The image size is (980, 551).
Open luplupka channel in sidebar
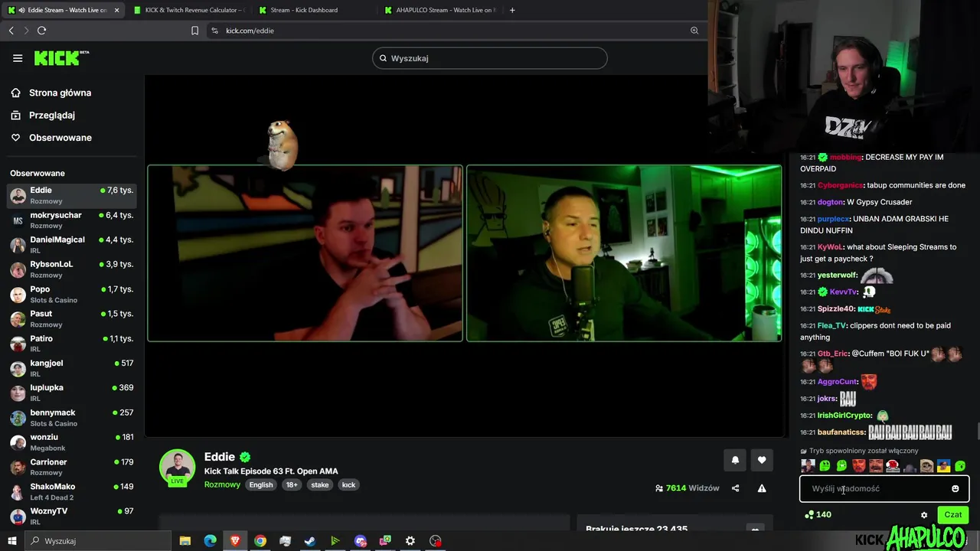point(72,393)
